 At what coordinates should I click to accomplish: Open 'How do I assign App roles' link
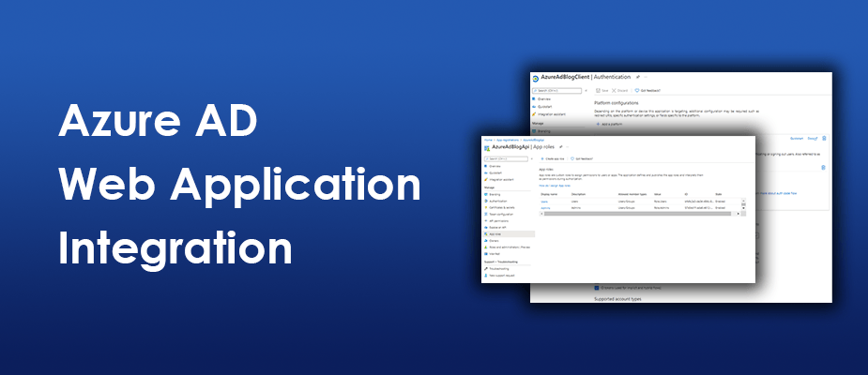tap(555, 186)
